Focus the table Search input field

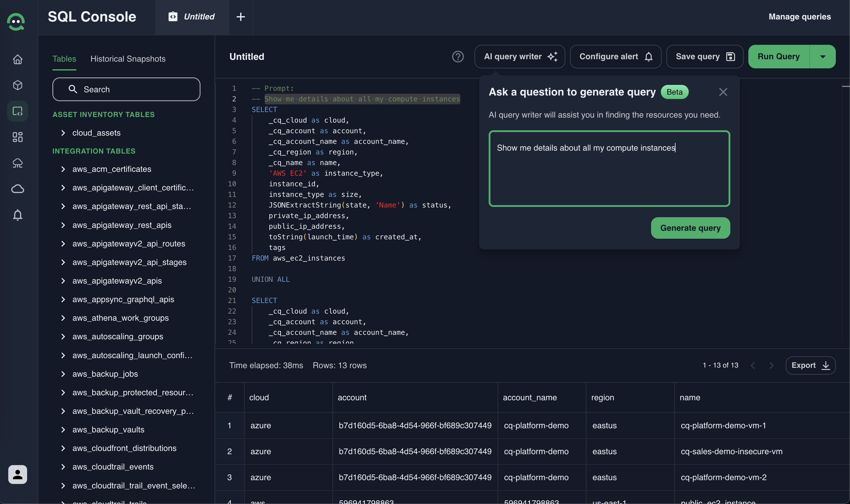(x=126, y=89)
